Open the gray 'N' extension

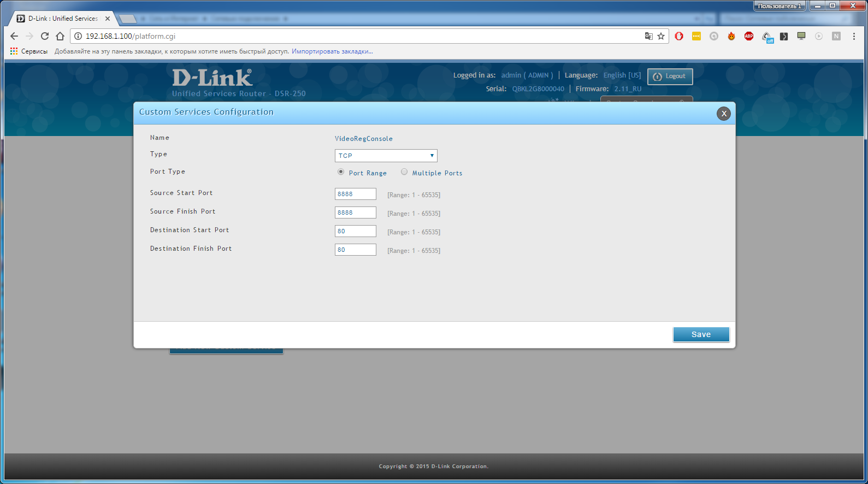point(836,36)
